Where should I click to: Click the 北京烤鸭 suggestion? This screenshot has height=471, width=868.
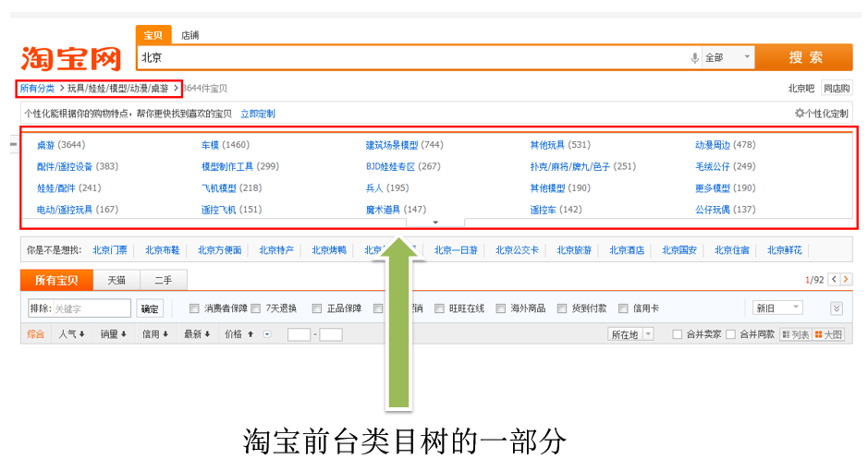(329, 250)
